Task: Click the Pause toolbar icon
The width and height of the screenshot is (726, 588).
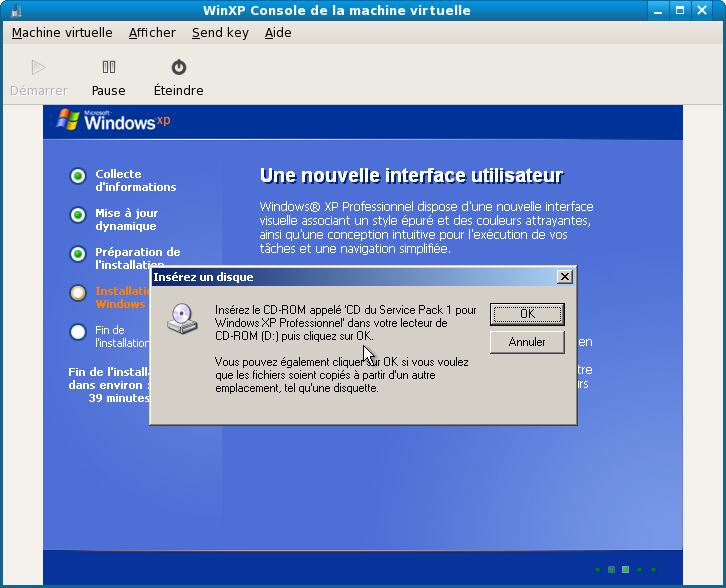Action: pos(109,68)
